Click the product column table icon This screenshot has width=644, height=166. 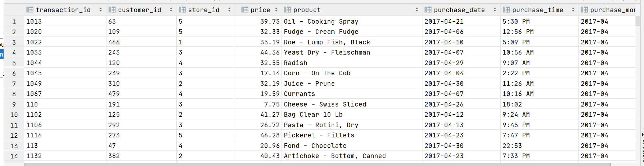coord(287,10)
